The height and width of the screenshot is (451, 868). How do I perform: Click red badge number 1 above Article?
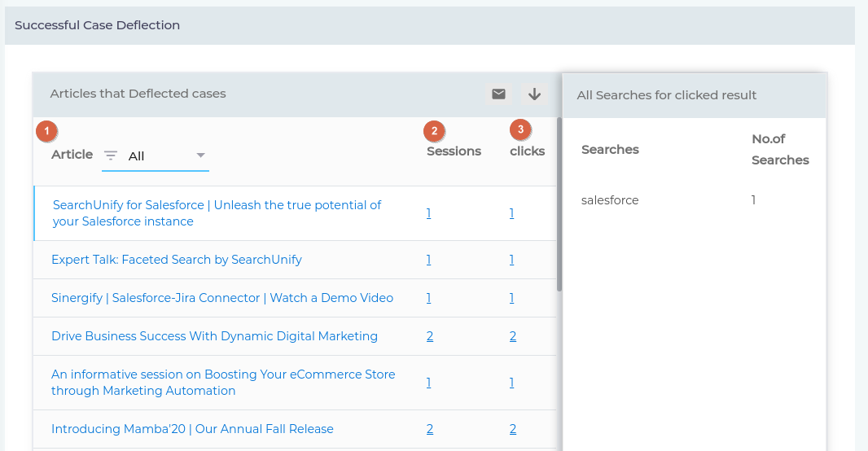coord(47,130)
